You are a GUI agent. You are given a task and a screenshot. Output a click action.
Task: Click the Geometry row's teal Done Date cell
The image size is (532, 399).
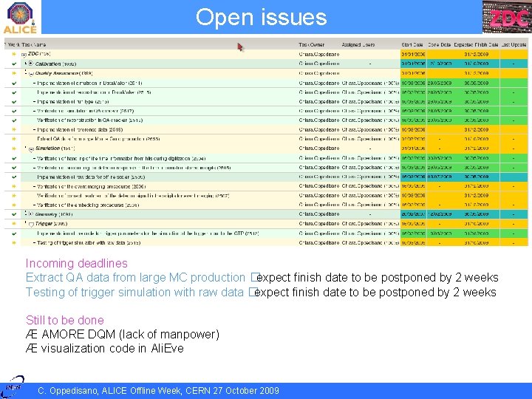439,214
